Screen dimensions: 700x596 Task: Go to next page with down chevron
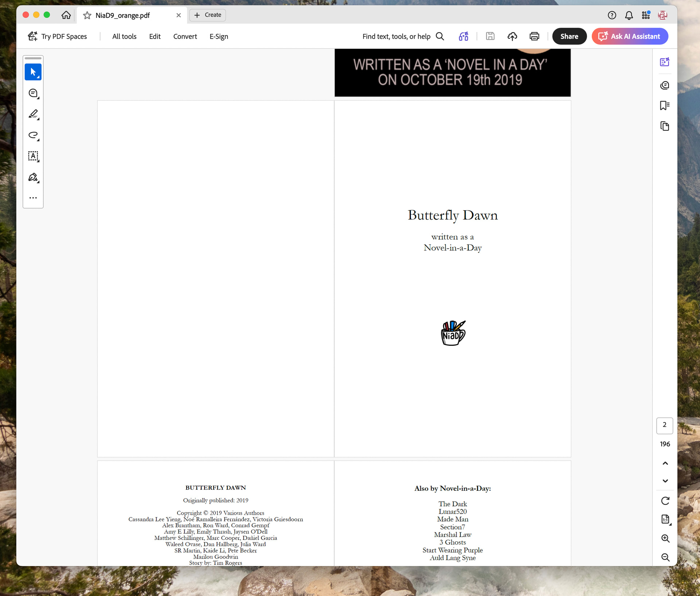pos(665,481)
